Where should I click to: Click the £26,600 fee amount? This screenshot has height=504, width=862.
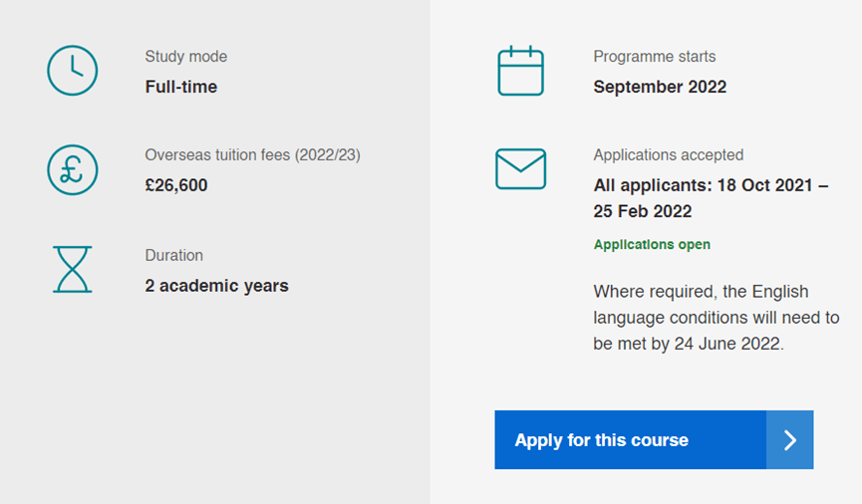[x=176, y=185]
